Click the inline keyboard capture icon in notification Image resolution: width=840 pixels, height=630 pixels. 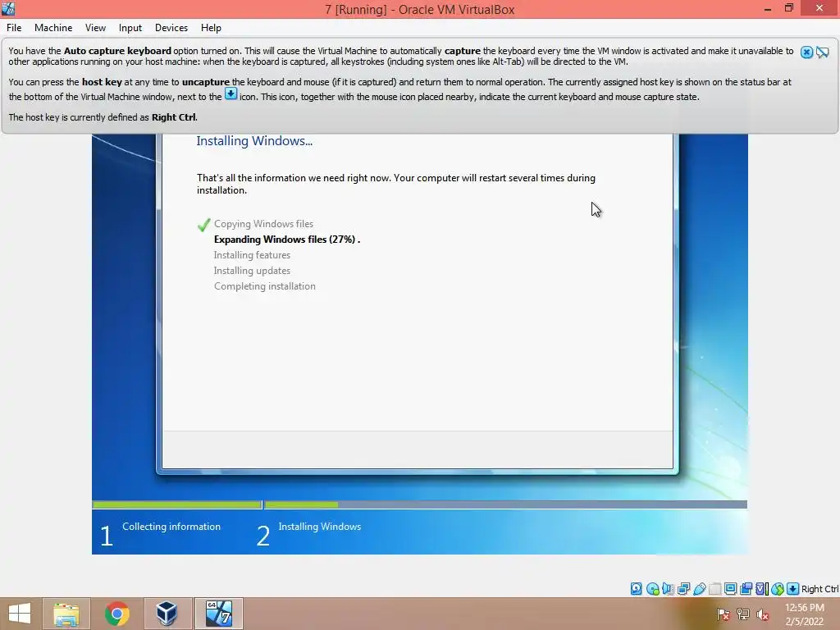pos(231,94)
